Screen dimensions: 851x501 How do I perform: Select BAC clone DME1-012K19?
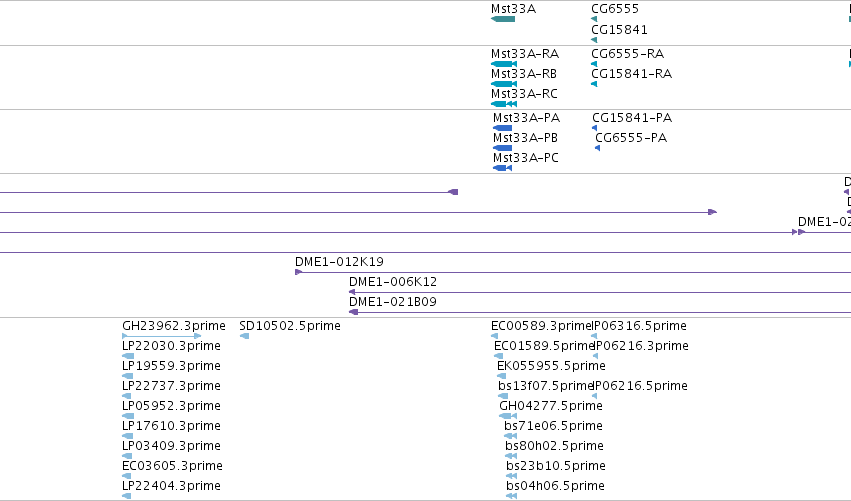[x=339, y=262]
